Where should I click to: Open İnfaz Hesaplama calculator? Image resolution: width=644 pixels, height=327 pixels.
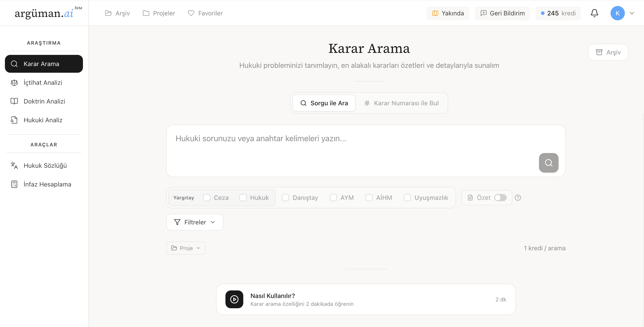[44, 184]
